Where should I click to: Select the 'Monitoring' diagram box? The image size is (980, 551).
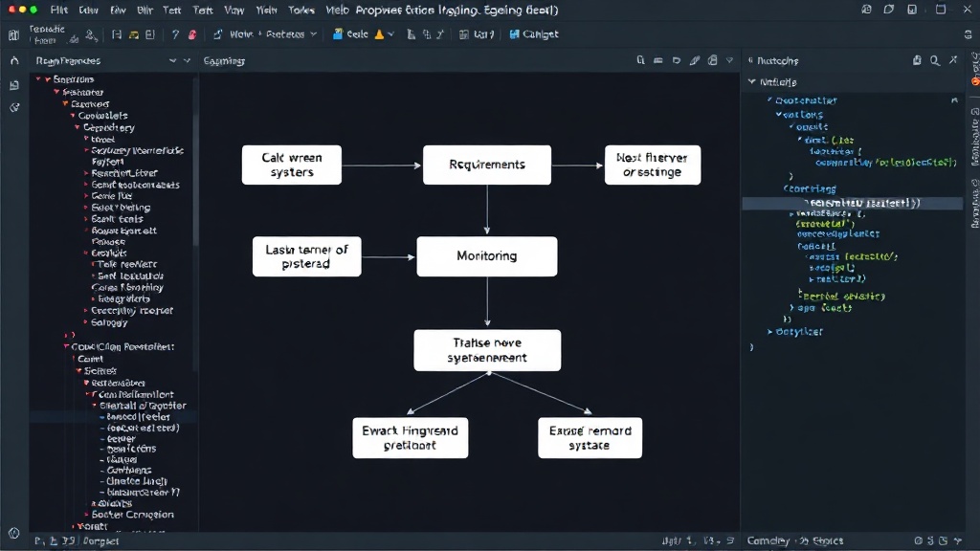pyautogui.click(x=487, y=256)
